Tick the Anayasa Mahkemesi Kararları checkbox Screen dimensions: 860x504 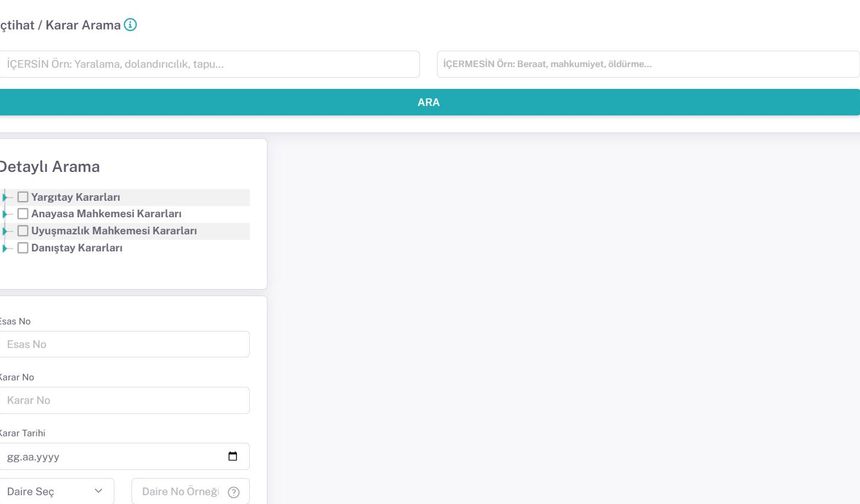(23, 214)
